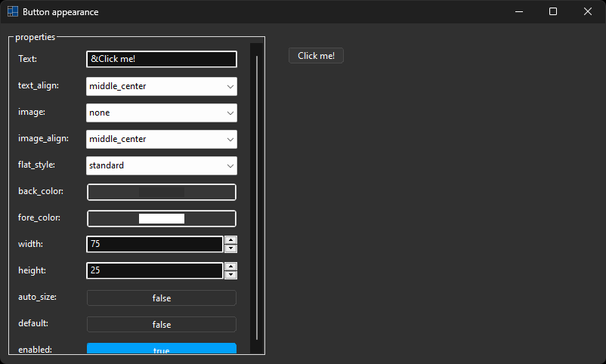Click the Text input field
This screenshot has width=606, height=364.
click(x=162, y=59)
